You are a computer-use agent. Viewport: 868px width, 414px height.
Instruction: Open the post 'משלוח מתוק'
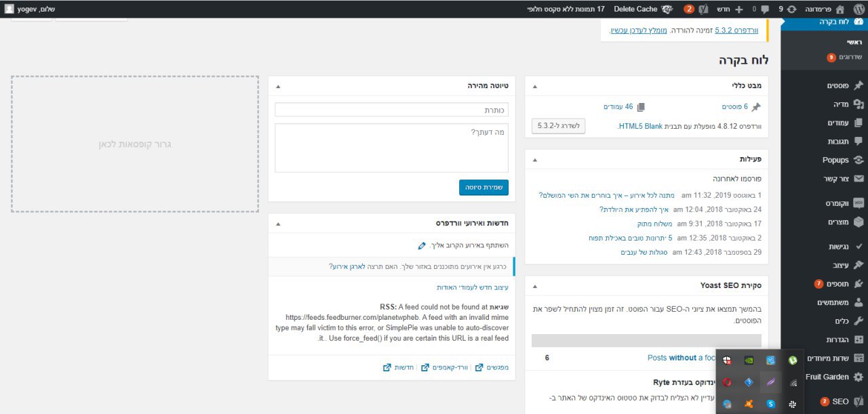click(654, 224)
